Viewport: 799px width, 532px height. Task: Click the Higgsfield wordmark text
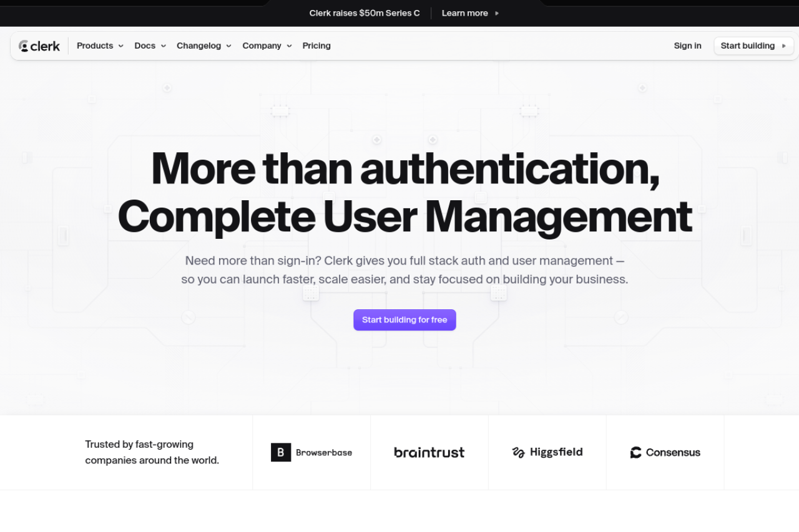point(556,452)
